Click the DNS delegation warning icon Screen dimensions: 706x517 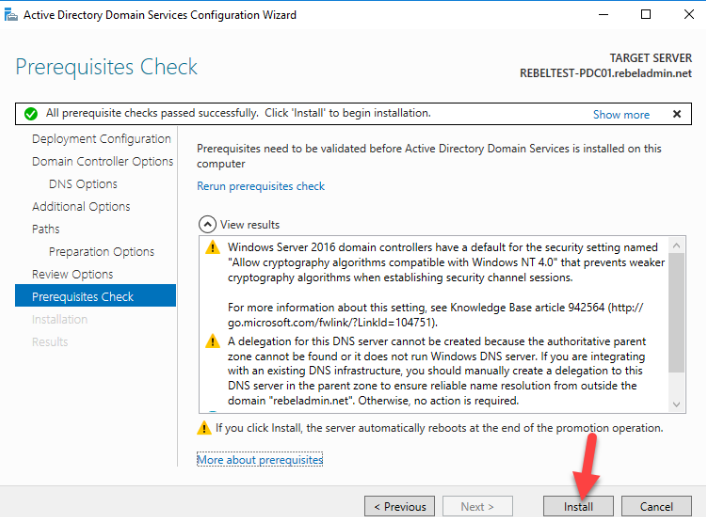tap(213, 341)
